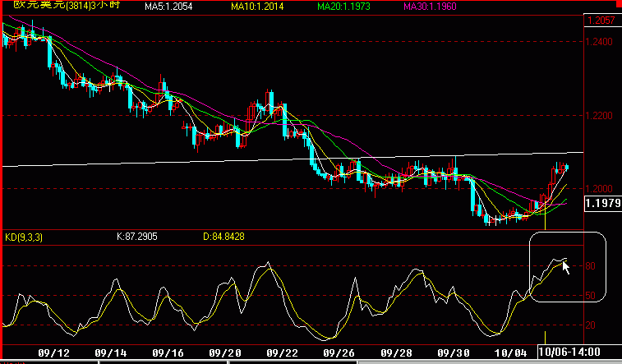Click the 09/16 date label
The image size is (622, 364).
coord(168,352)
